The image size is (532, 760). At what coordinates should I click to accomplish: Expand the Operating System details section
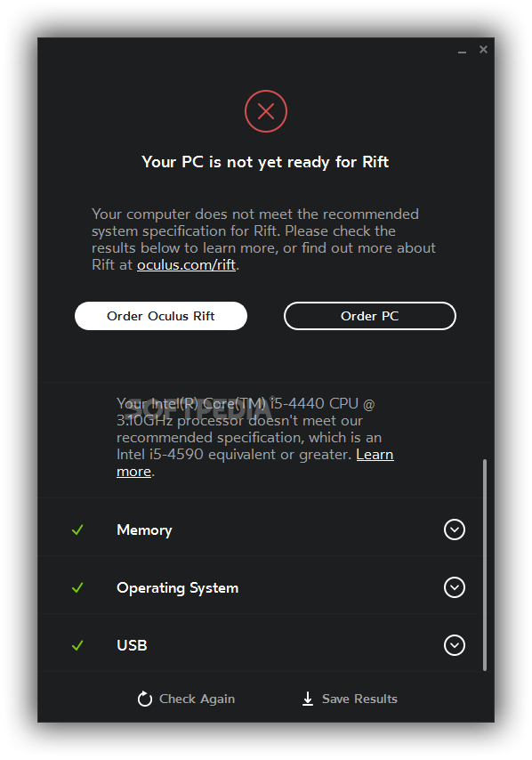454,587
